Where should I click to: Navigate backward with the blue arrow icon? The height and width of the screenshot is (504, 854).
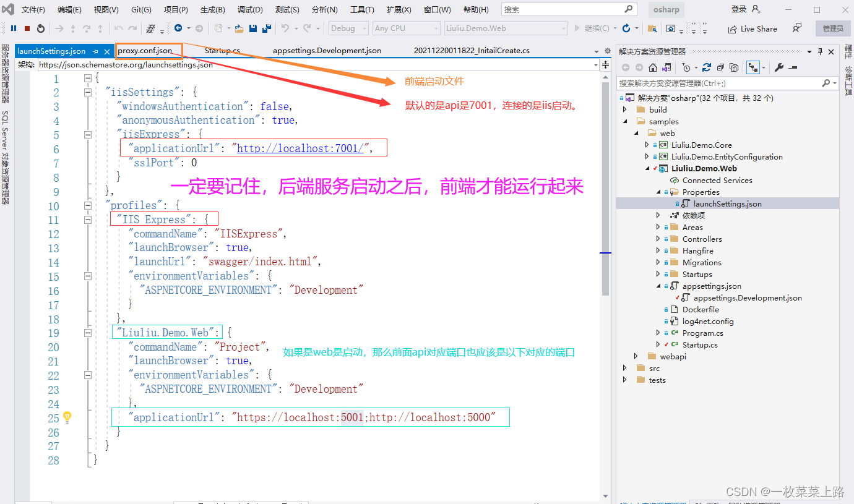[x=178, y=28]
